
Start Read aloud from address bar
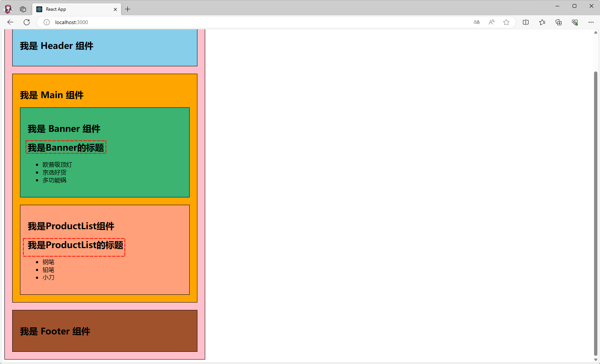[491, 22]
